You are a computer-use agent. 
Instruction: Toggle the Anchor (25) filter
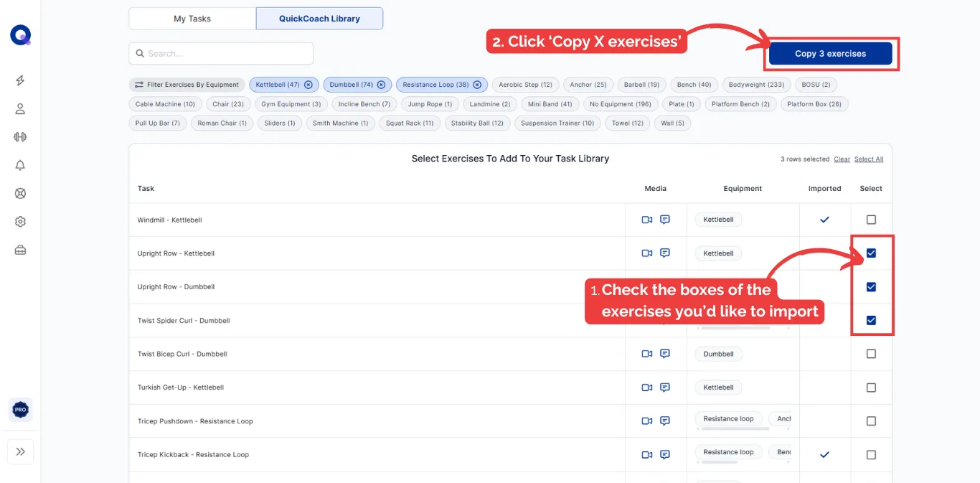588,85
